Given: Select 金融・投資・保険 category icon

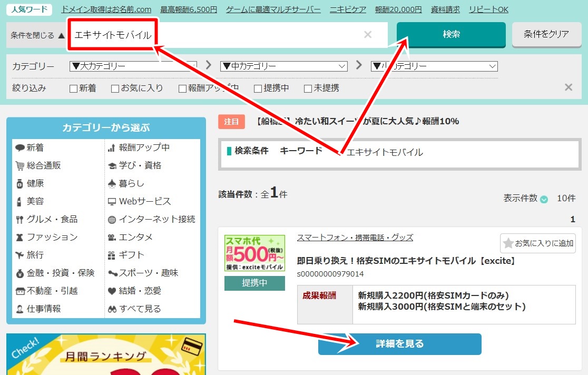Looking at the screenshot, I should click(55, 273).
